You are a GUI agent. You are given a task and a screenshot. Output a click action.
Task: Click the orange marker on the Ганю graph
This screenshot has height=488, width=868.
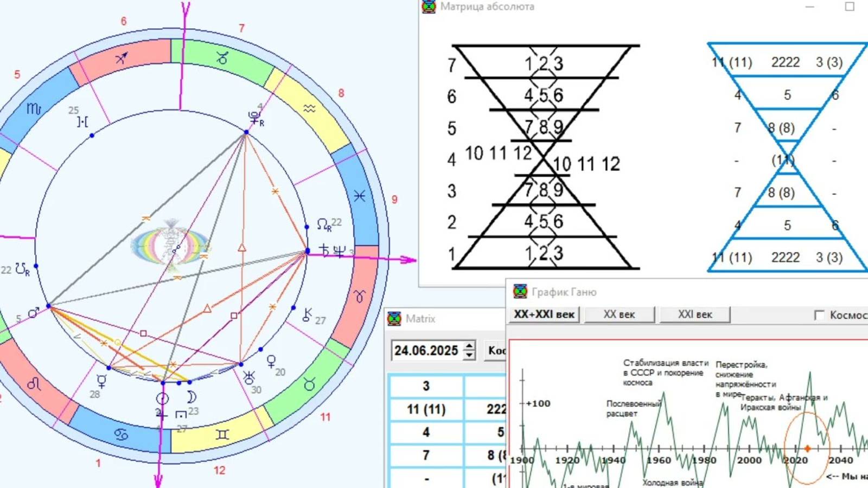(x=807, y=448)
